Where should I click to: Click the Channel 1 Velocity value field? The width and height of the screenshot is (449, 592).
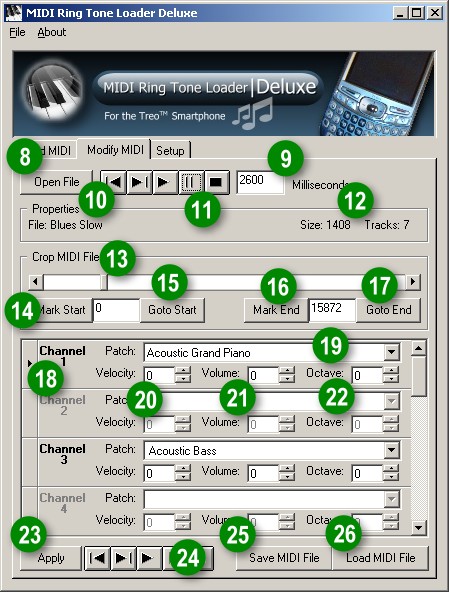click(160, 375)
